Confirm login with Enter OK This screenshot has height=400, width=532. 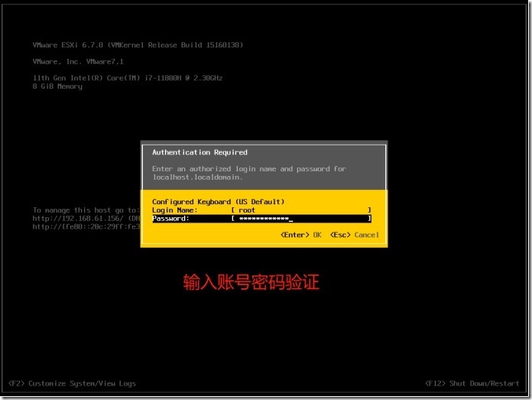301,235
